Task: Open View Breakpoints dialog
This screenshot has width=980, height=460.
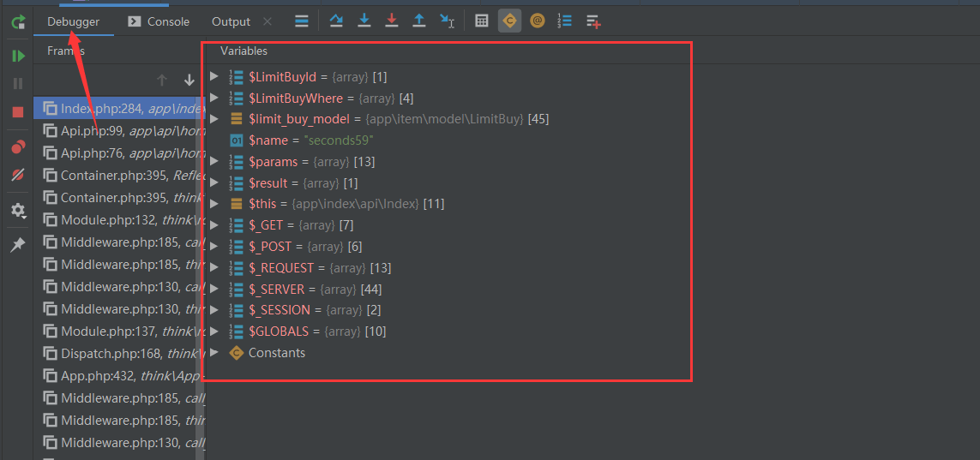Action: tap(18, 147)
